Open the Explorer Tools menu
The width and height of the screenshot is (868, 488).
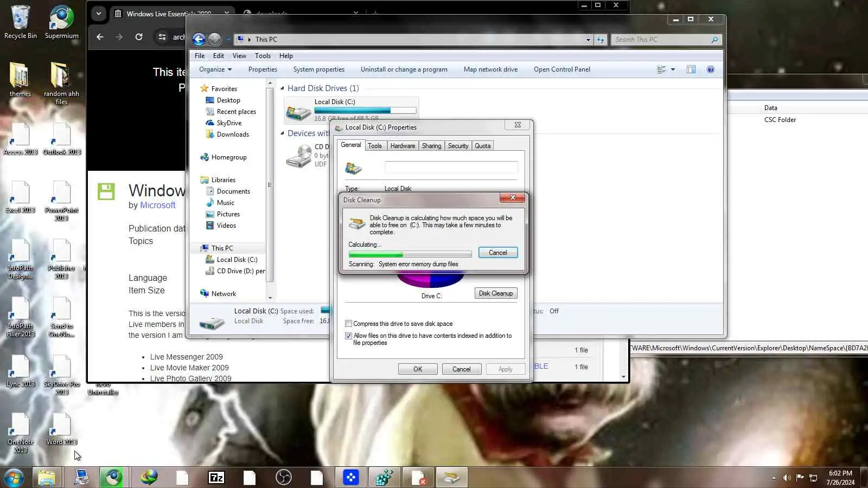click(x=263, y=56)
